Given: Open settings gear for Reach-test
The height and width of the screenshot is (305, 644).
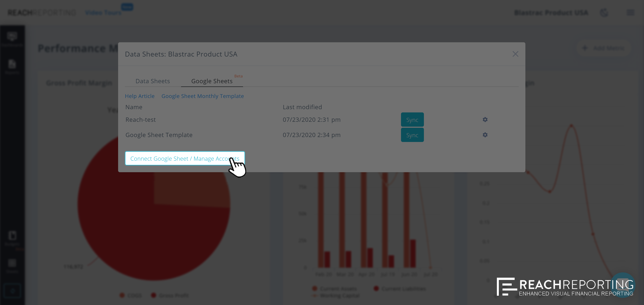Looking at the screenshot, I should (485, 120).
